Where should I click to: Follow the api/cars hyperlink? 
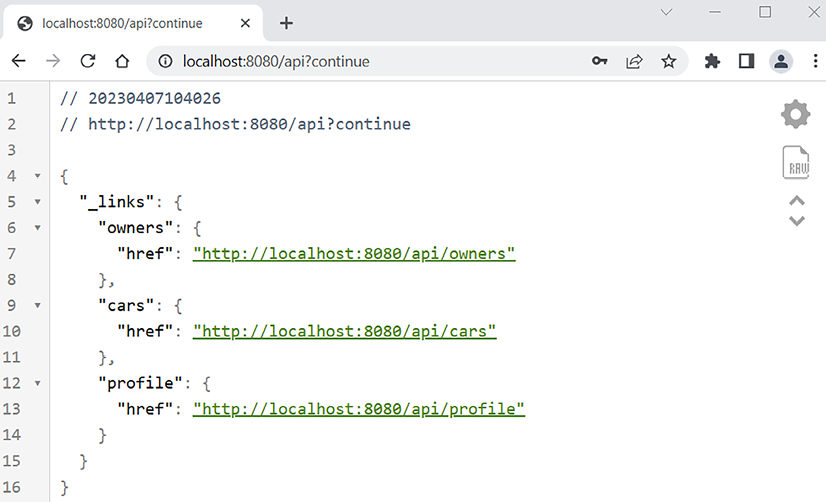pyautogui.click(x=344, y=331)
